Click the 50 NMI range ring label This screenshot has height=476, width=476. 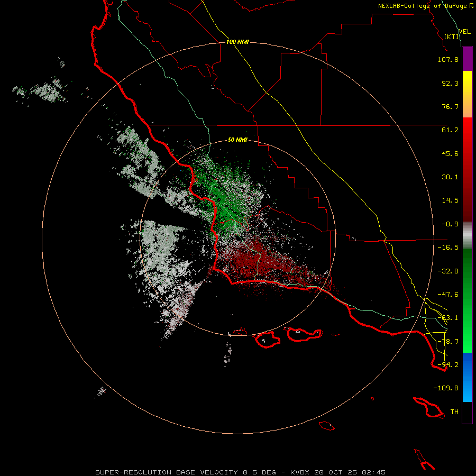(237, 140)
